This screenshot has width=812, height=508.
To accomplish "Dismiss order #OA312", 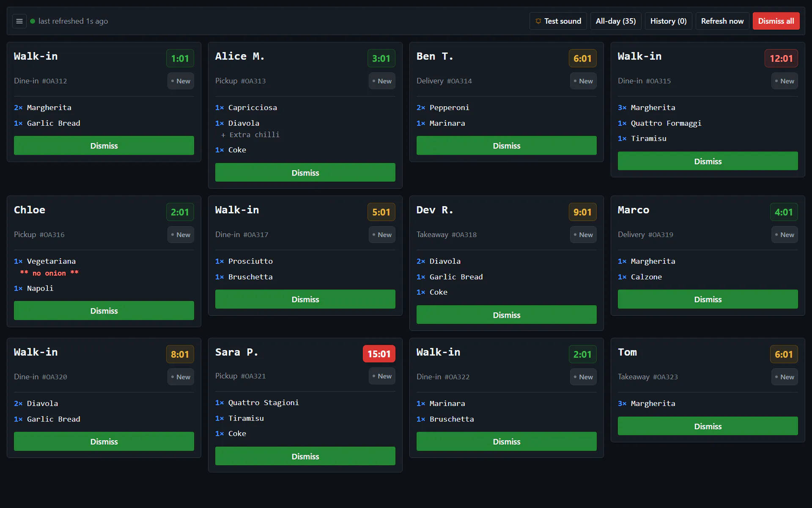I will coord(104,146).
